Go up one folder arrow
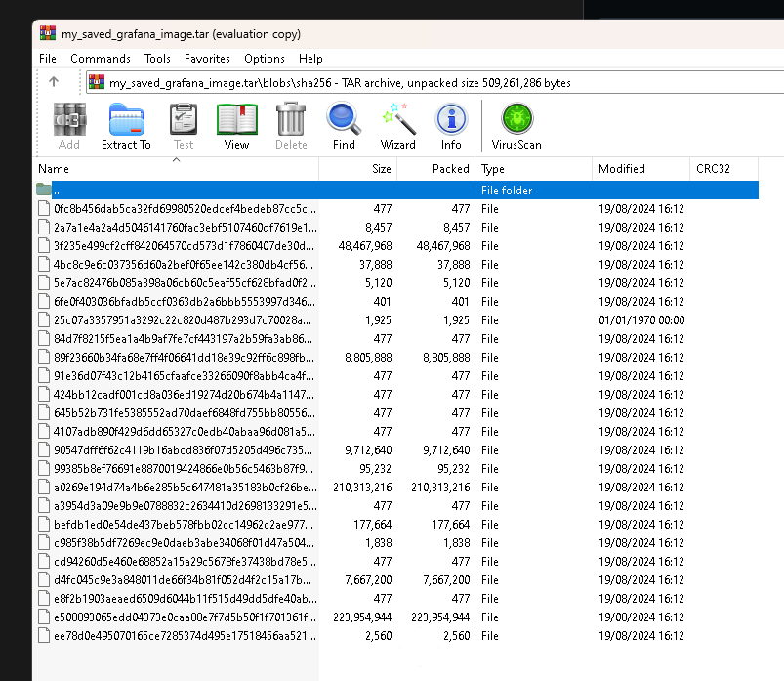 point(54,81)
